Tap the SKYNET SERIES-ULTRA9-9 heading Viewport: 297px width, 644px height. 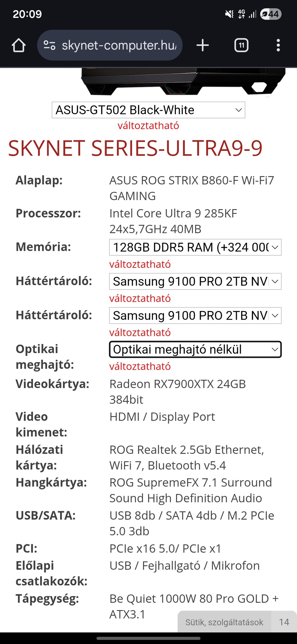[135, 148]
